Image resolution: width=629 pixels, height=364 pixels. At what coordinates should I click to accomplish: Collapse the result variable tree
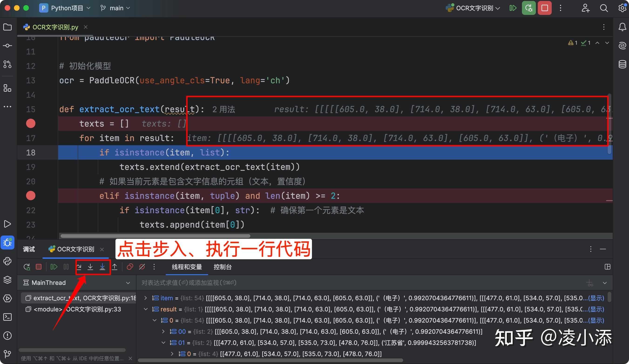coord(146,309)
